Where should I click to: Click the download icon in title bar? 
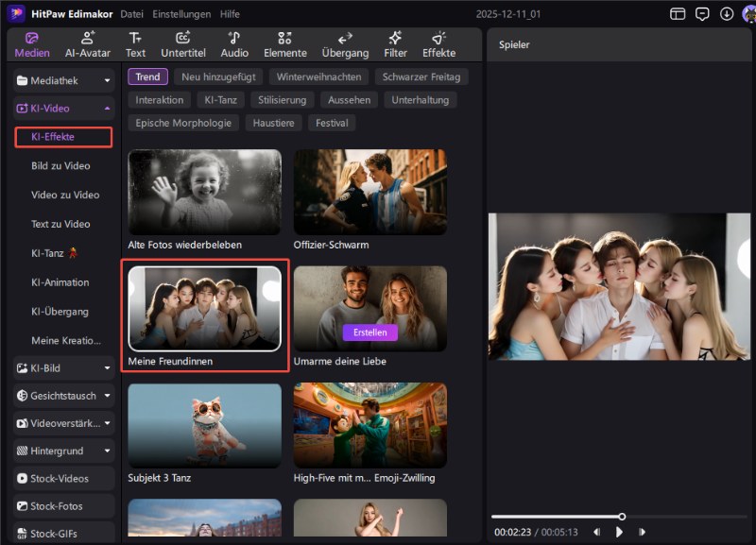[727, 14]
